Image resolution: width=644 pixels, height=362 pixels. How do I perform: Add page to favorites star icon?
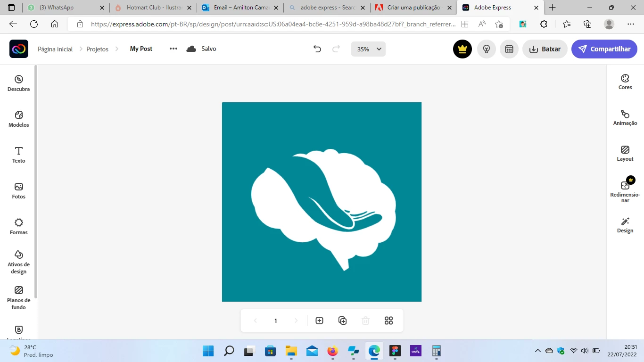(x=499, y=24)
